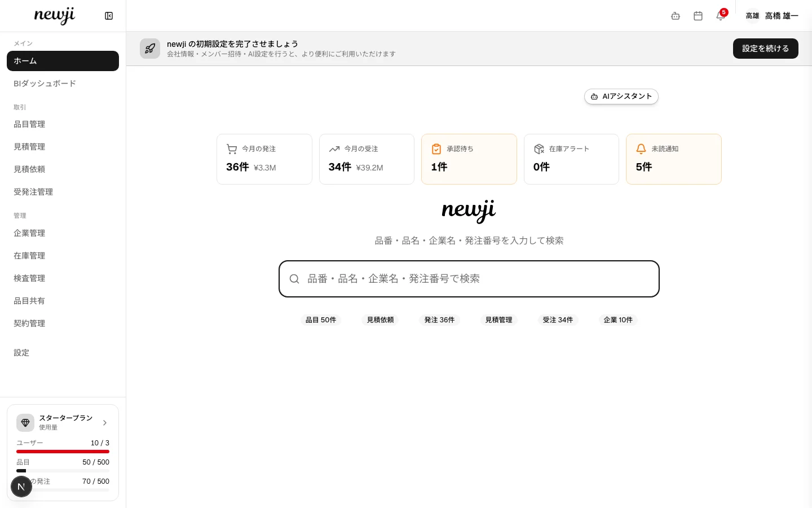The image size is (812, 508).
Task: Open 品目共有
Action: point(63,301)
